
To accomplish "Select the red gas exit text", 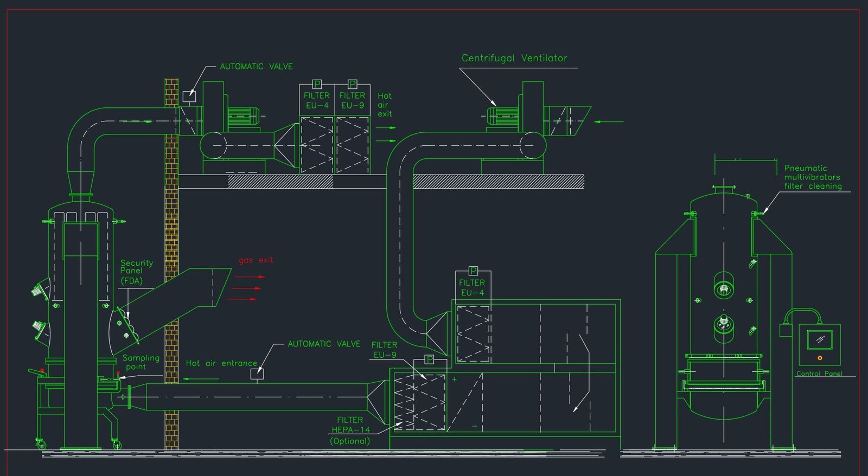I will [x=256, y=260].
